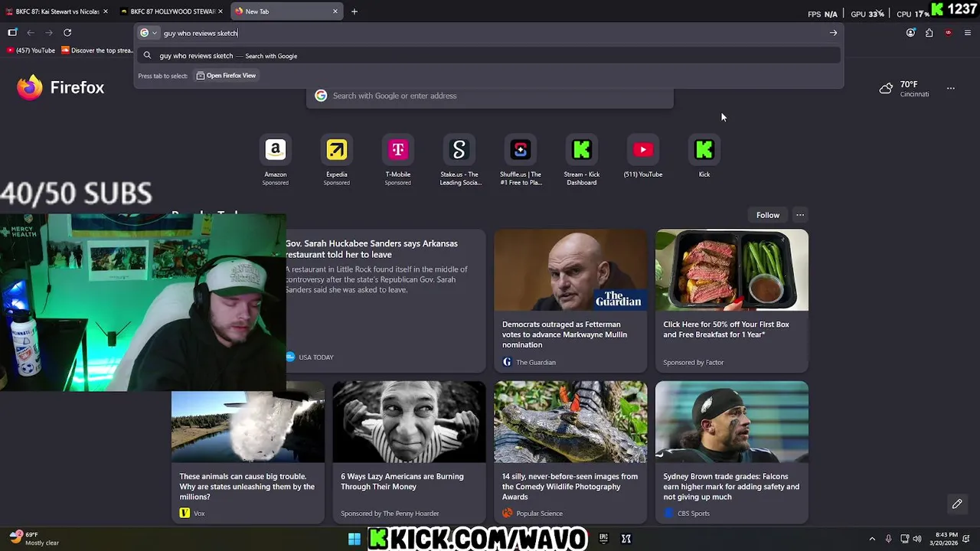Viewport: 980px width, 551px height.
Task: Open taskbar volume speaker icon
Action: (x=917, y=539)
